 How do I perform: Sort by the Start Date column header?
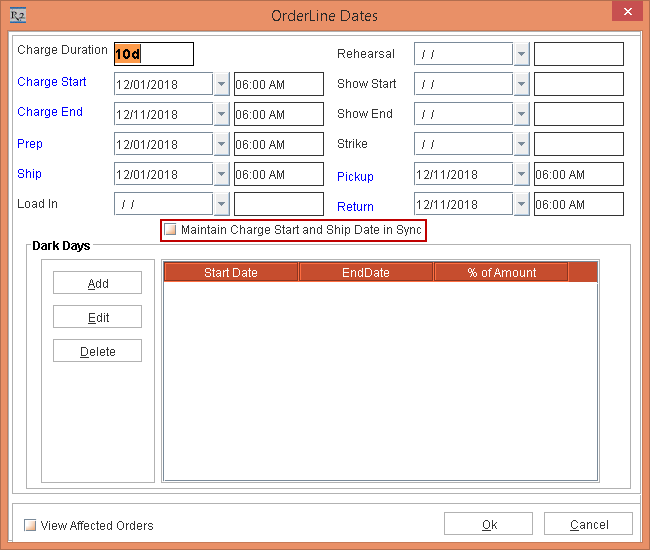tap(231, 272)
